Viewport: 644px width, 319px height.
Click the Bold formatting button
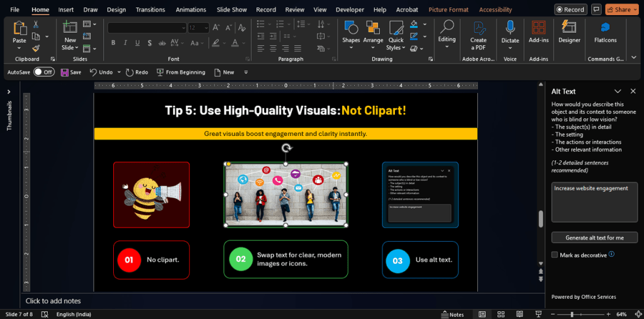click(x=113, y=43)
